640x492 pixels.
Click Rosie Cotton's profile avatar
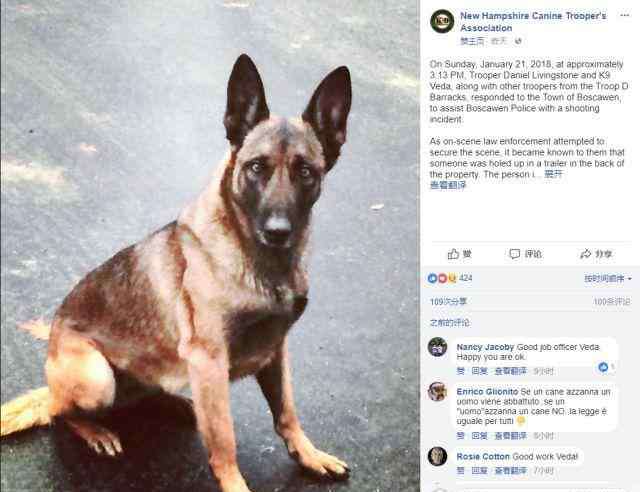(438, 456)
